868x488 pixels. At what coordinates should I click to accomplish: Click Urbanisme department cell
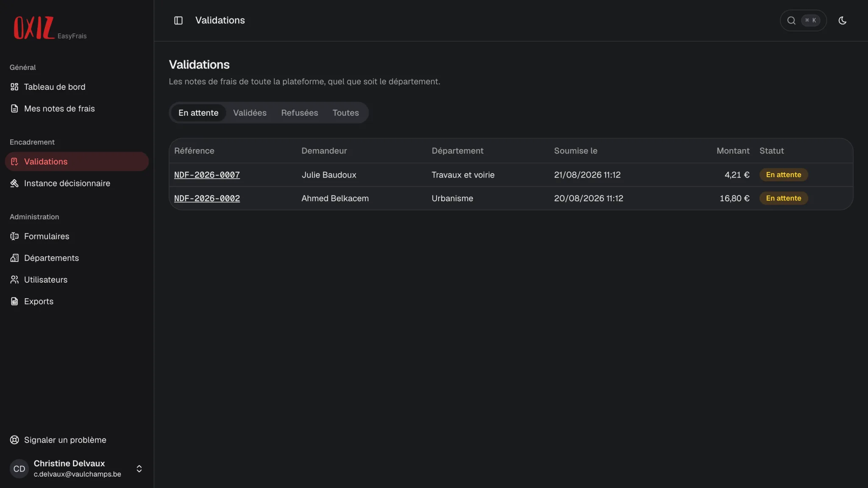pyautogui.click(x=452, y=198)
